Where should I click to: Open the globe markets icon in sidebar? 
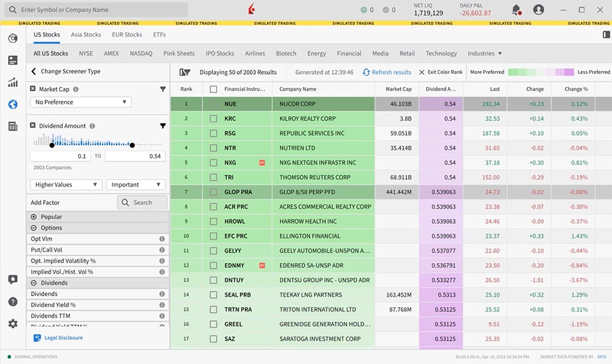12,104
